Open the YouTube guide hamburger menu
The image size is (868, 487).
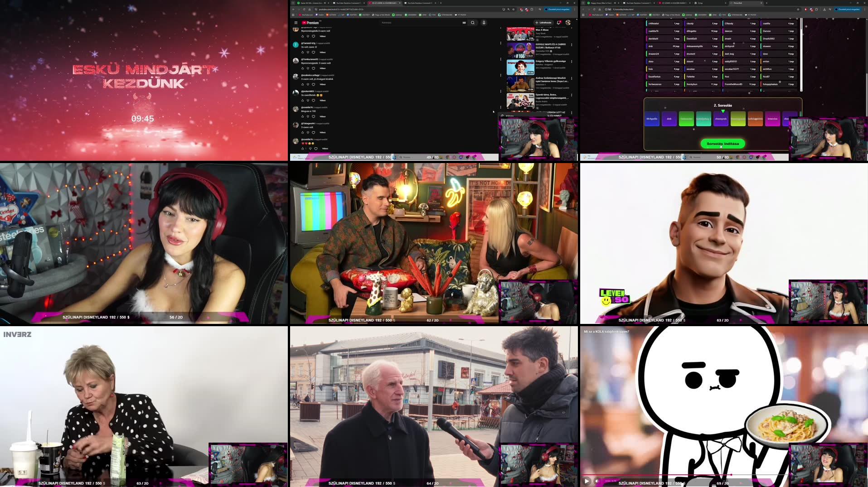(296, 23)
